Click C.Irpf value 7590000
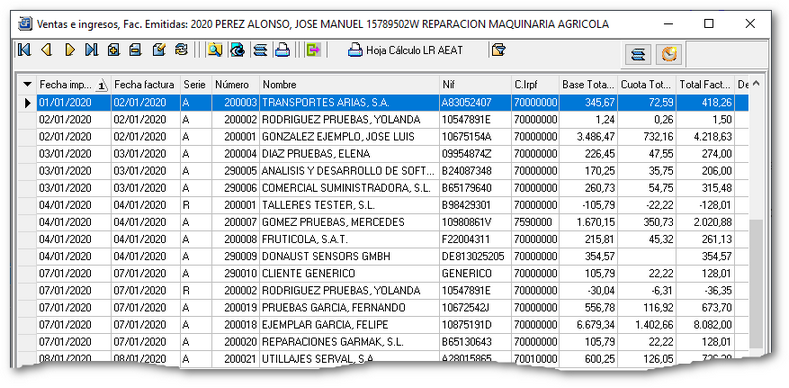Screen dimensions: 789x388 coord(535,222)
